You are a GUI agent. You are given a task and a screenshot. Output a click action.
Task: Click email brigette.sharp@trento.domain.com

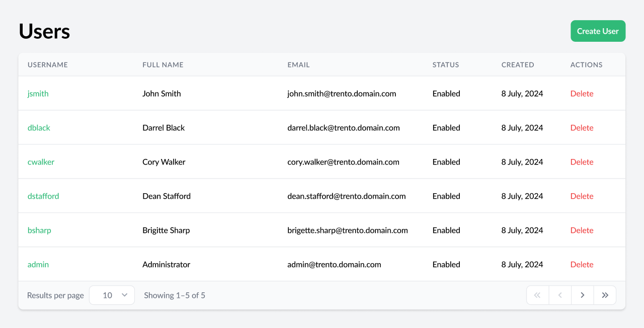click(348, 230)
